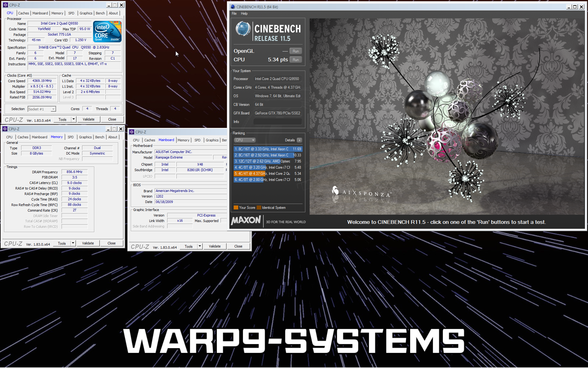Click Close button in Memory CPU-Z window
This screenshot has height=368, width=588.
pyautogui.click(x=111, y=243)
